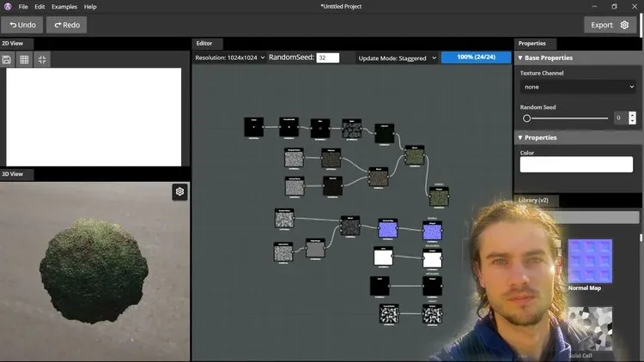Click the white Color swatch
The width and height of the screenshot is (644, 362).
tap(576, 164)
